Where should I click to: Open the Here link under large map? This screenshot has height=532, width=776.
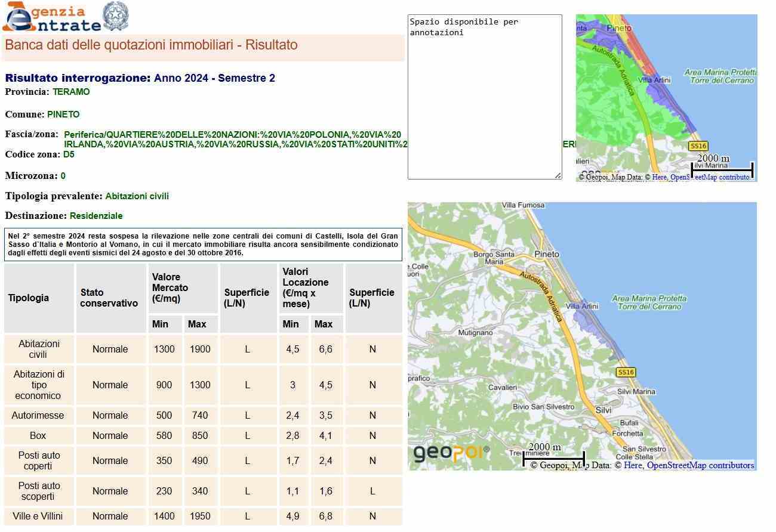(x=632, y=465)
